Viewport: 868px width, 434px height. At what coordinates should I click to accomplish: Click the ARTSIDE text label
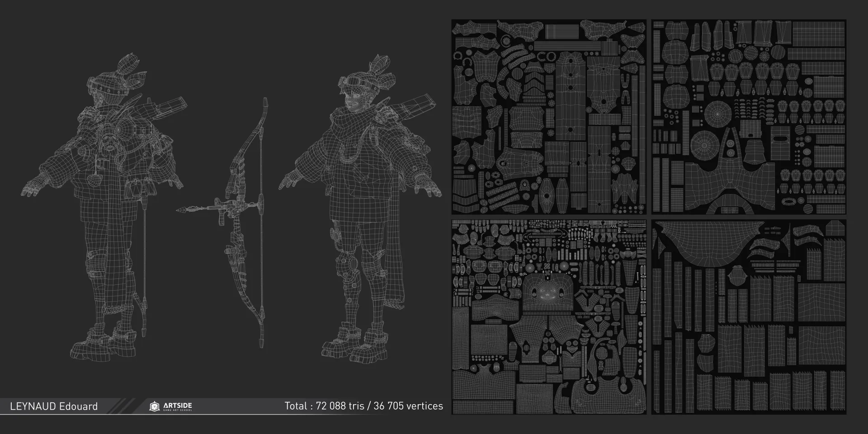(x=177, y=405)
